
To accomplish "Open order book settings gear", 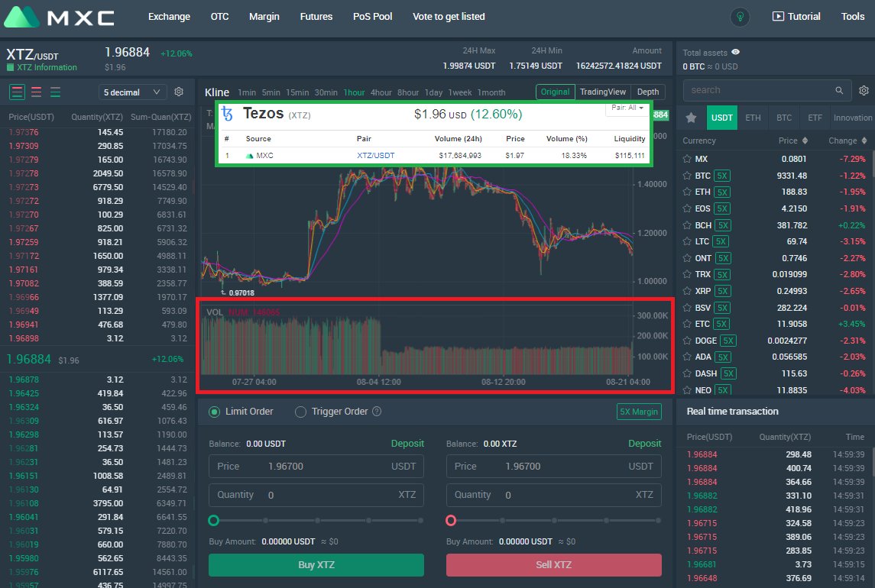I will pos(179,92).
